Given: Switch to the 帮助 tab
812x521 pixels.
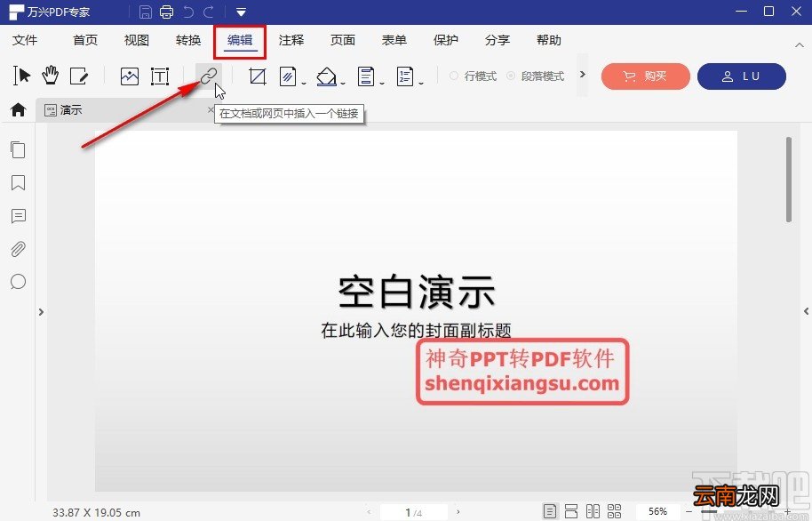Looking at the screenshot, I should (549, 40).
